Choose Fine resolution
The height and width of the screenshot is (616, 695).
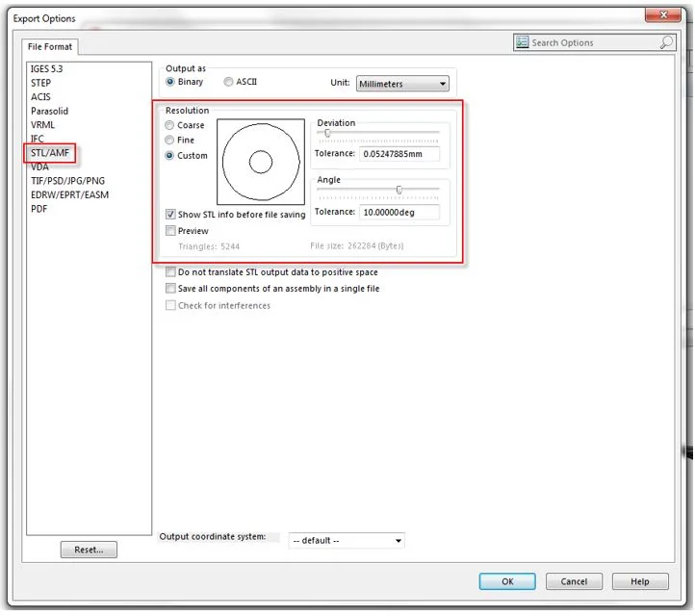pos(170,141)
